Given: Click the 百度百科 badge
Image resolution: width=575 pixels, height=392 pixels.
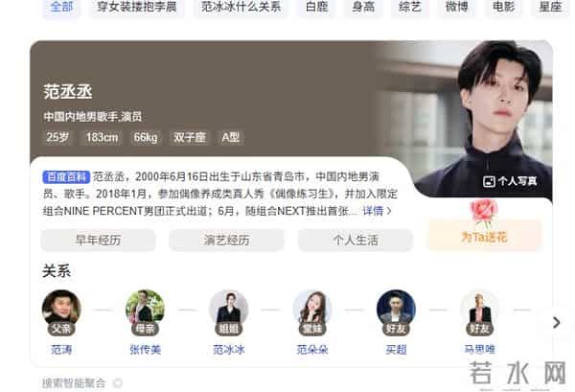Looking at the screenshot, I should point(66,177).
